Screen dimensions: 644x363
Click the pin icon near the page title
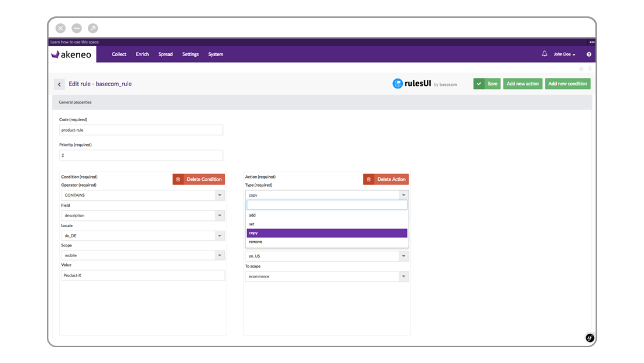(590, 69)
